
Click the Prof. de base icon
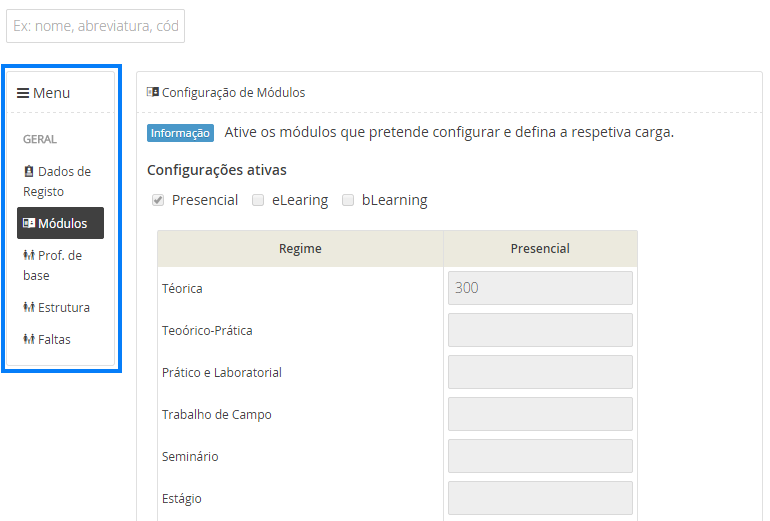29,255
